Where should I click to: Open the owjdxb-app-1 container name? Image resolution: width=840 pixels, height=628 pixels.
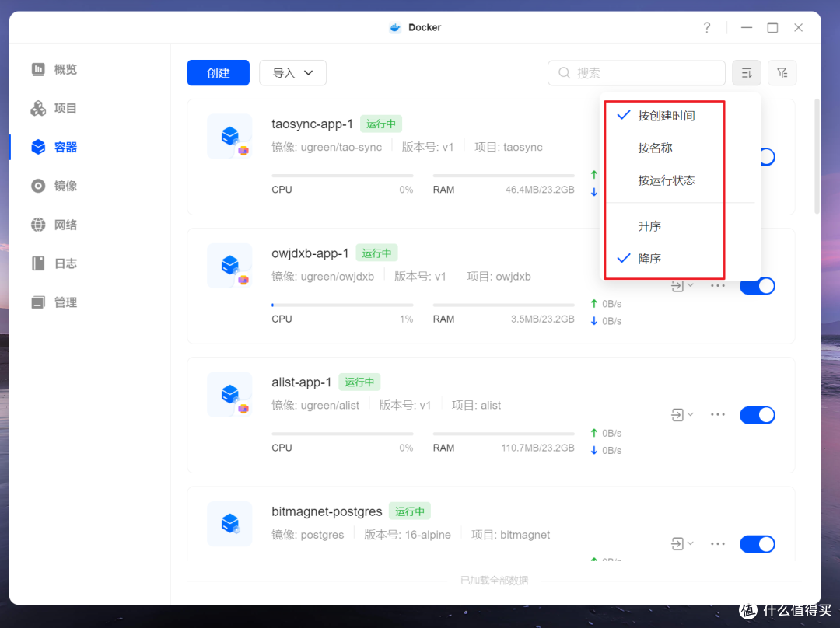coord(310,253)
